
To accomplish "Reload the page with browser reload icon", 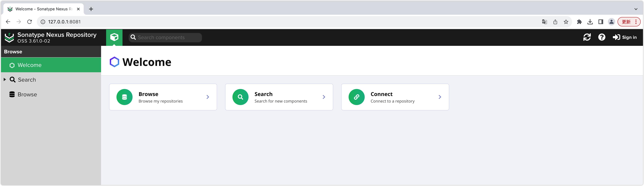I will click(x=29, y=22).
